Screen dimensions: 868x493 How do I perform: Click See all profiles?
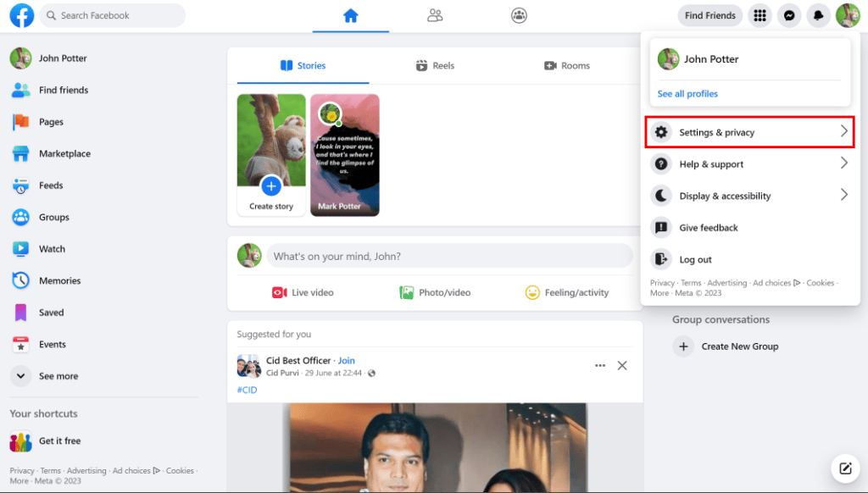tap(687, 93)
